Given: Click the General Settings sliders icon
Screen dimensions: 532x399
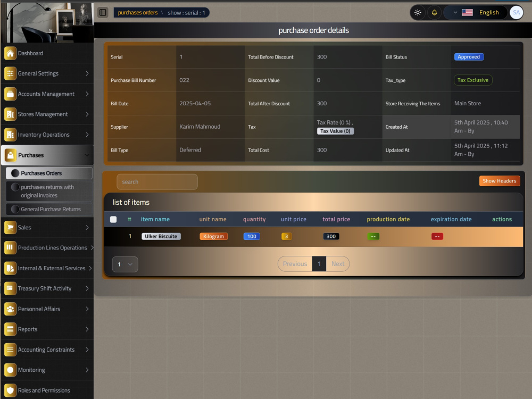Looking at the screenshot, I should point(10,73).
